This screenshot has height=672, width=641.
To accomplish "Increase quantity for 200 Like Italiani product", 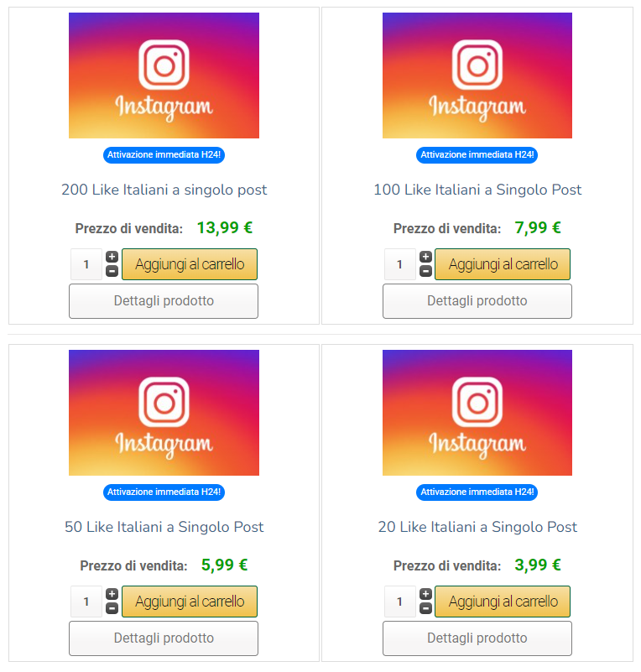I will pos(112,257).
